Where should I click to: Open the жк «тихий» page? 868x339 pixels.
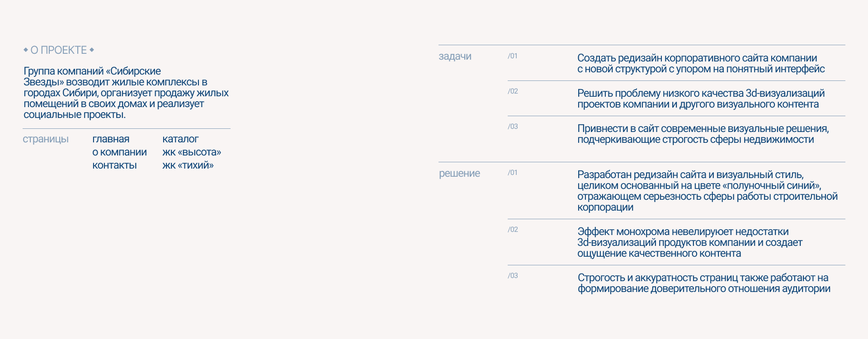click(x=188, y=165)
